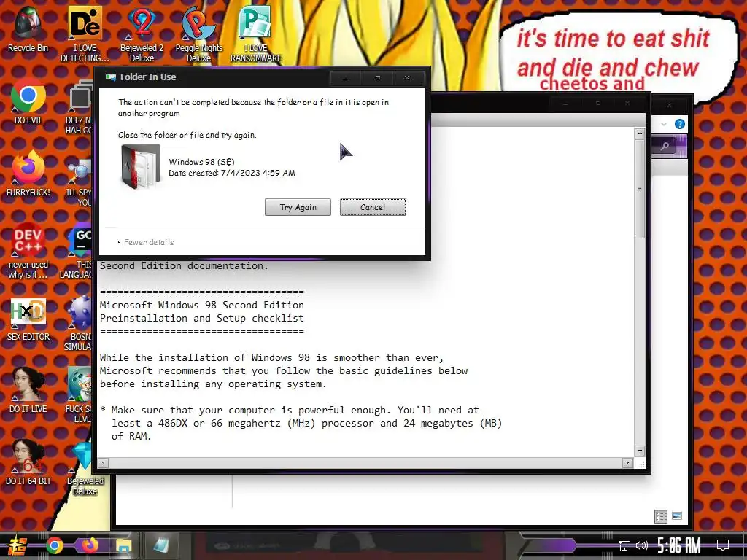
Task: Switch Explorer to details view
Action: pos(661,517)
